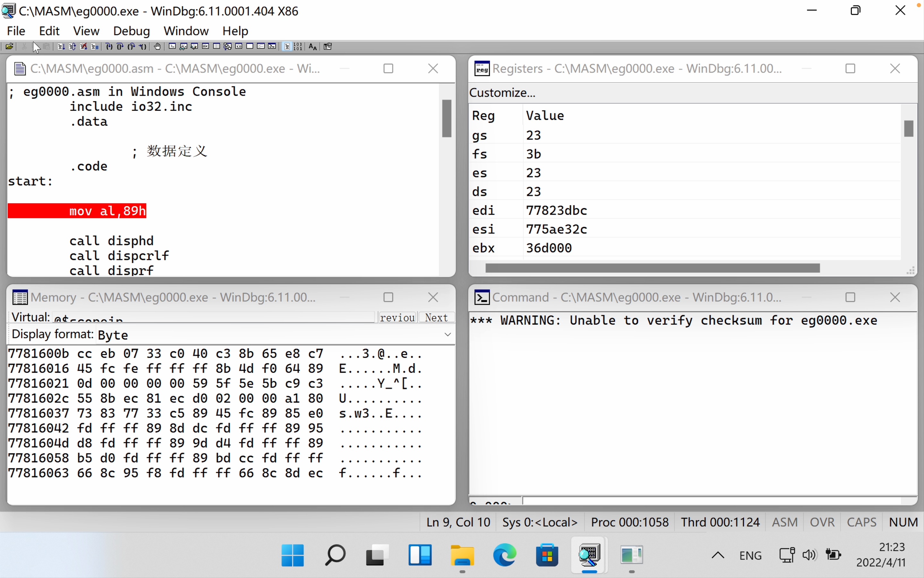The height and width of the screenshot is (578, 924).
Task: Select the fs register value 3b
Action: tap(534, 154)
